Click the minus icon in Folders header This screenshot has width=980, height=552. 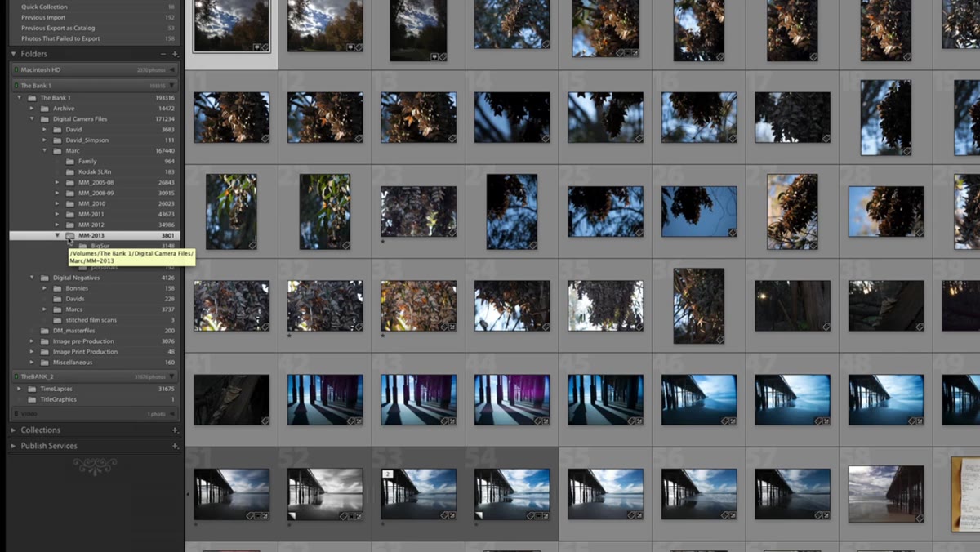[x=163, y=54]
